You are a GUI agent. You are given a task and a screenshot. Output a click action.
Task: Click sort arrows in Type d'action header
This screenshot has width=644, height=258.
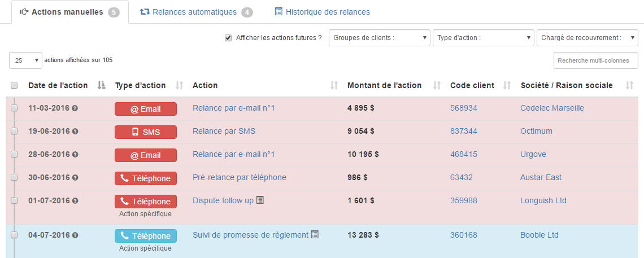coord(180,85)
